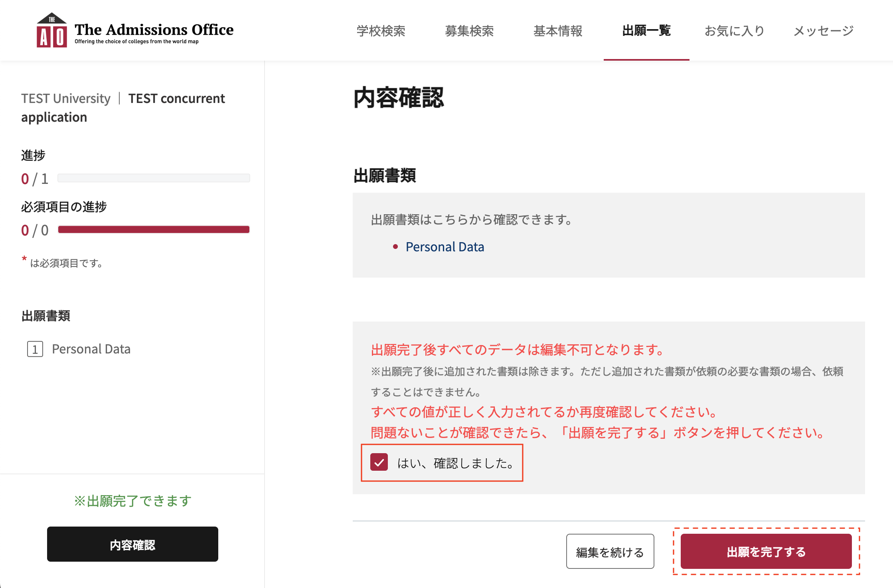
Task: Open the お気に入り menu item
Action: [x=734, y=31]
